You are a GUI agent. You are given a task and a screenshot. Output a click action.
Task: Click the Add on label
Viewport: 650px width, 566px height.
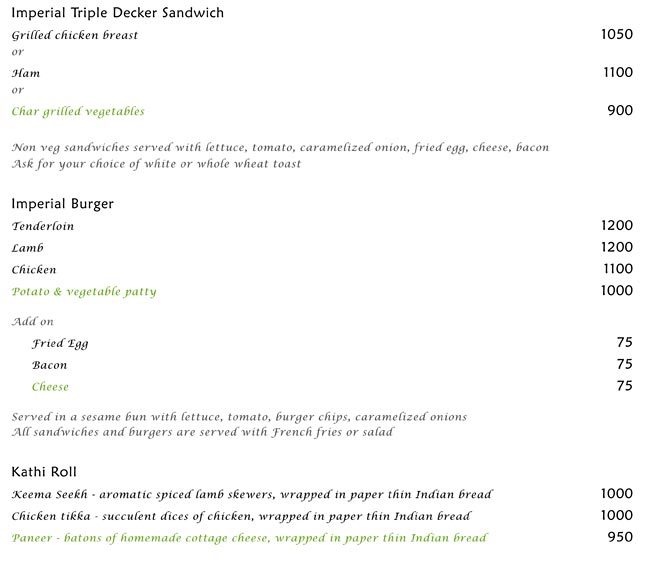[x=33, y=322]
